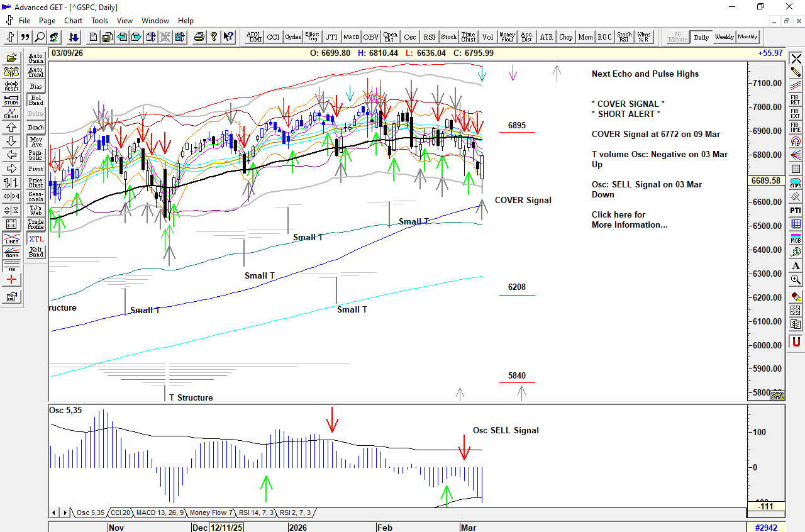Click 'Click here for More Information' link

[x=629, y=219]
